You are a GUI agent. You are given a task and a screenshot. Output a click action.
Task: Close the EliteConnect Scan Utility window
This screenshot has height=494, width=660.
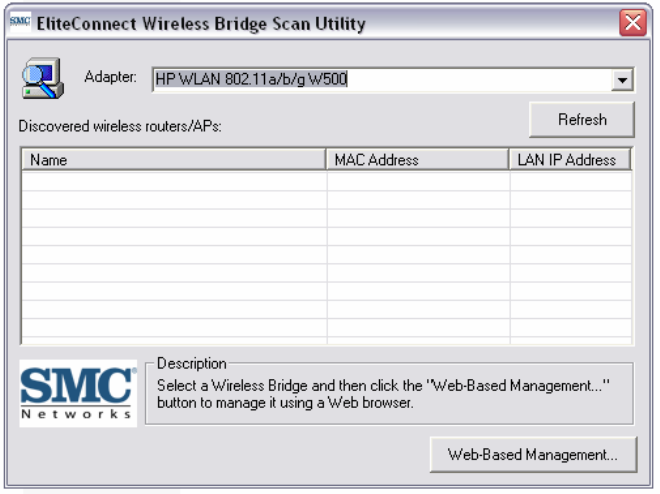coord(633,23)
